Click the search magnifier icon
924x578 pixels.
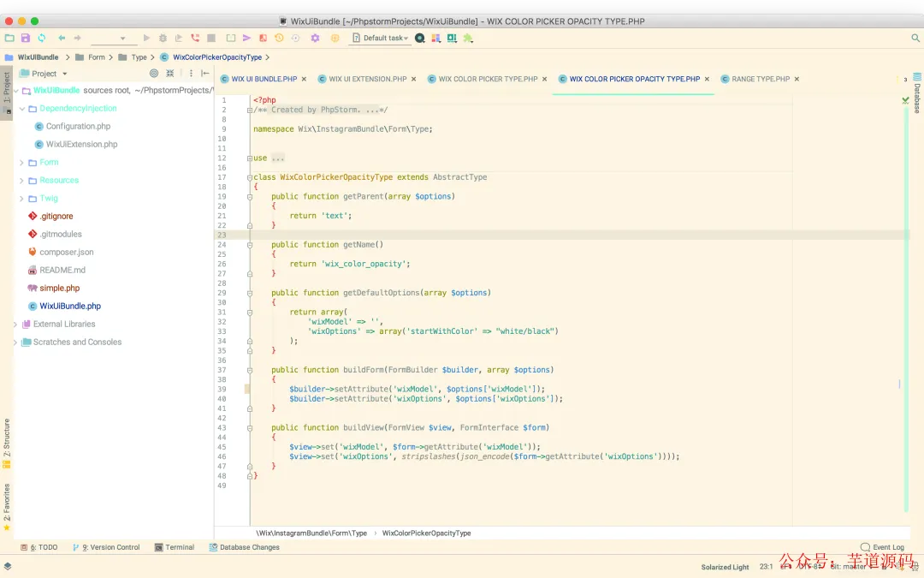tap(915, 39)
